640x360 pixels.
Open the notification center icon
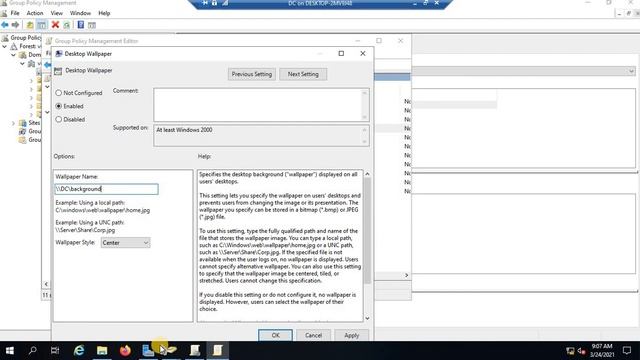point(627,350)
